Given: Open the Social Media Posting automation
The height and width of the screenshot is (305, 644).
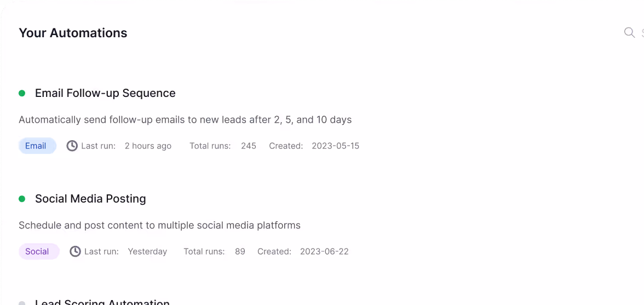Looking at the screenshot, I should [90, 199].
